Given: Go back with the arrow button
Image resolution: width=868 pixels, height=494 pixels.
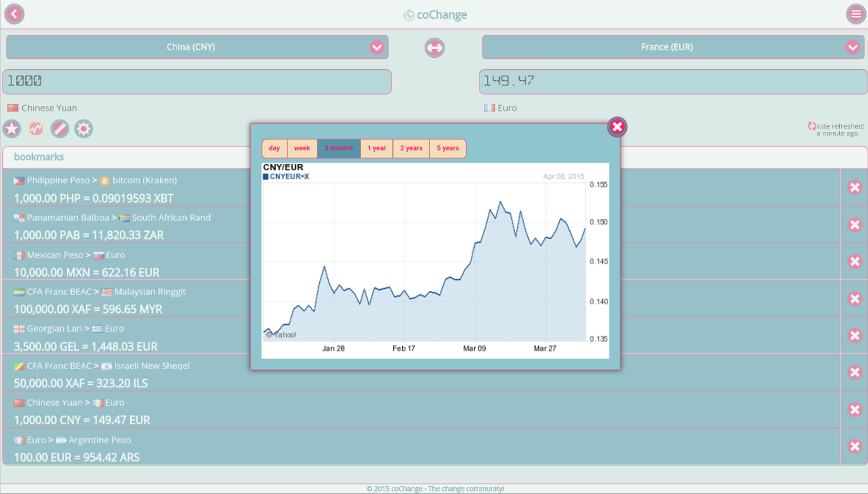Looking at the screenshot, I should point(14,14).
